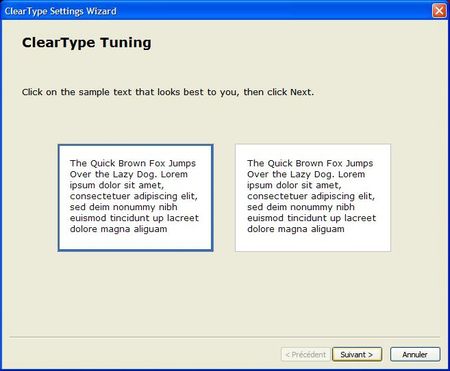Click the instruction text 'Click on the sample text'

coord(77,92)
